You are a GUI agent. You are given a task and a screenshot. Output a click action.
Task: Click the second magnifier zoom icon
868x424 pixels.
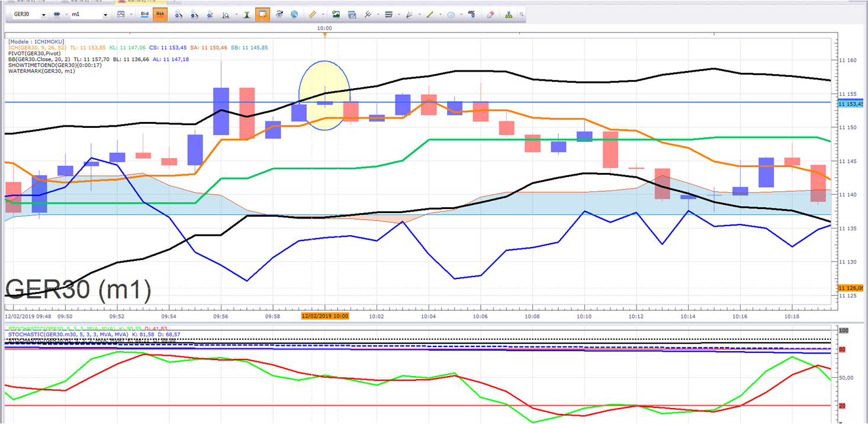click(x=194, y=14)
